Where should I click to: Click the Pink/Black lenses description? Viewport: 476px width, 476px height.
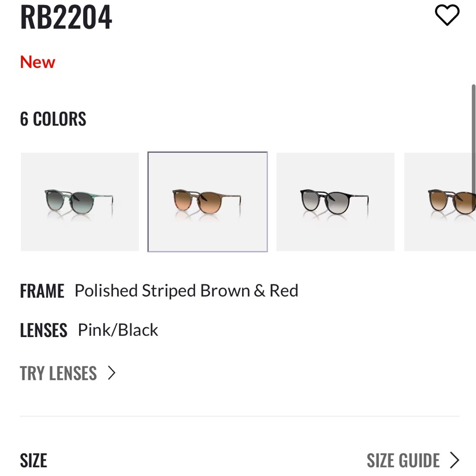[x=117, y=329]
